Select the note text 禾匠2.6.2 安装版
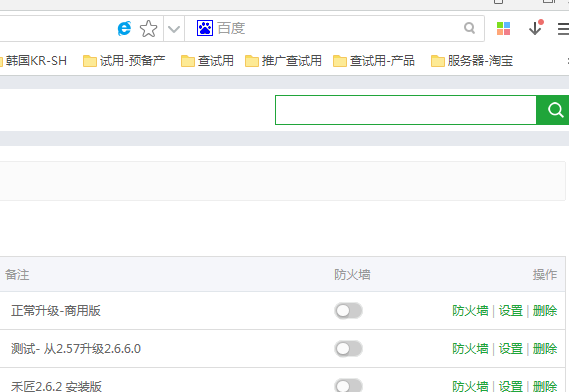Screen dimensions: 569x392 coord(56,386)
